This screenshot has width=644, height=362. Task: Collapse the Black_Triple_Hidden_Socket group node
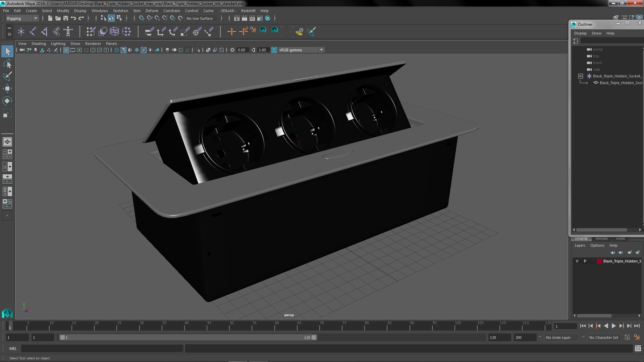tap(581, 76)
